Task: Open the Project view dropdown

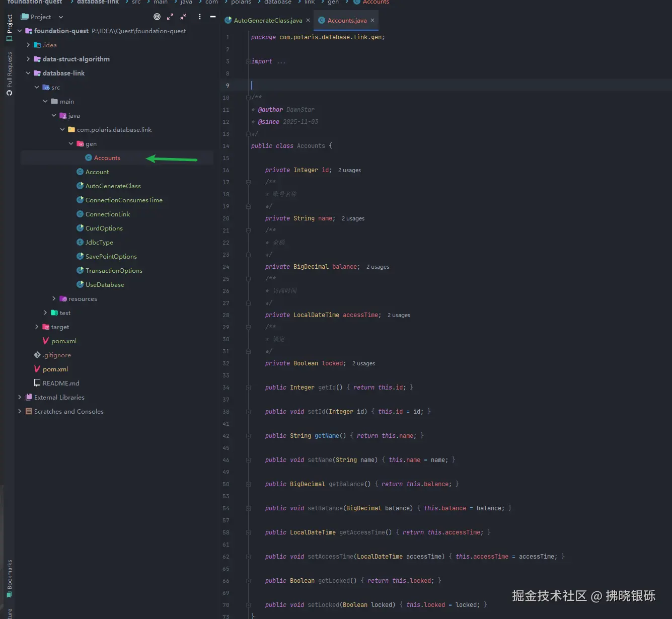Action: coord(60,17)
